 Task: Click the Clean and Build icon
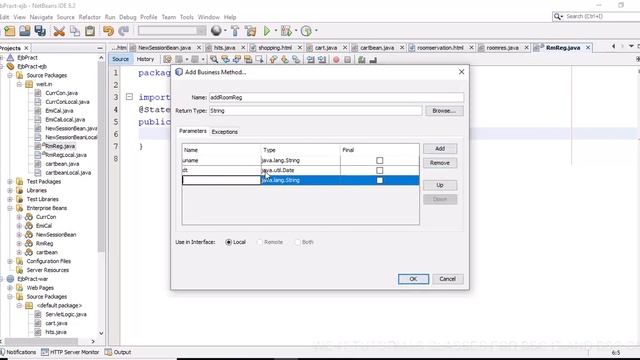[x=251, y=31]
